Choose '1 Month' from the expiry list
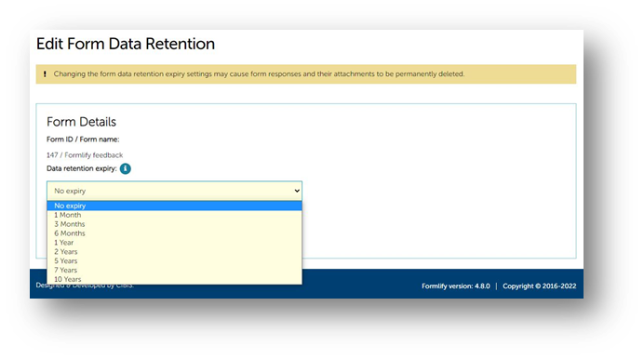The width and height of the screenshot is (644, 359). pos(175,215)
